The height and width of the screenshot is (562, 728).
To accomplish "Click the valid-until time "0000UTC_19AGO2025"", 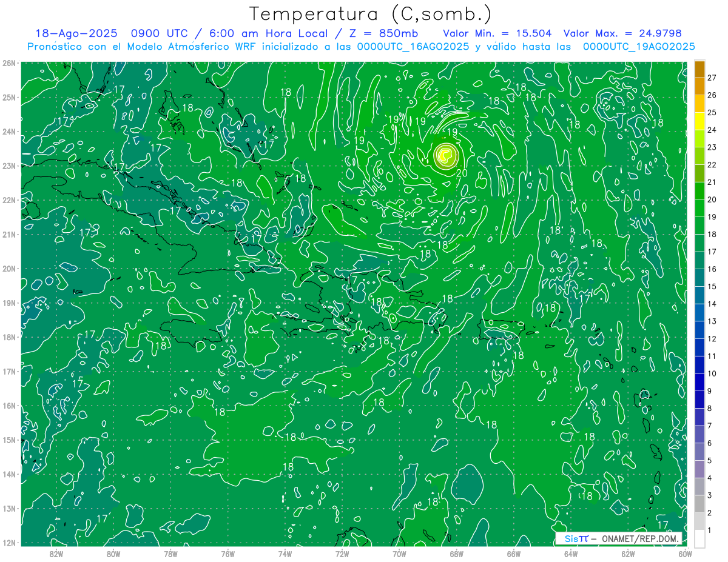I will tap(639, 47).
